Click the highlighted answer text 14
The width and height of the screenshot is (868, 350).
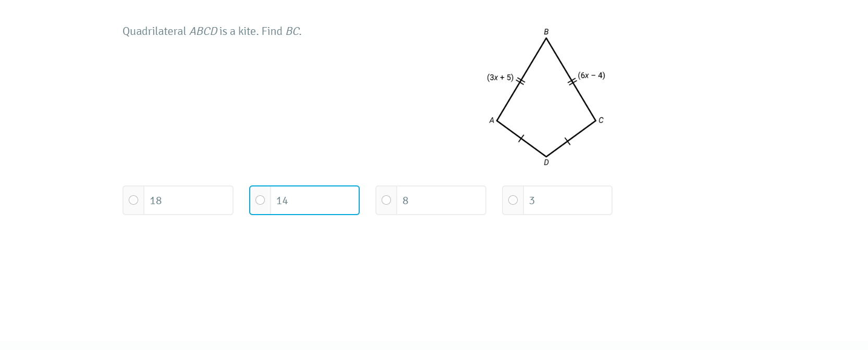pos(282,201)
